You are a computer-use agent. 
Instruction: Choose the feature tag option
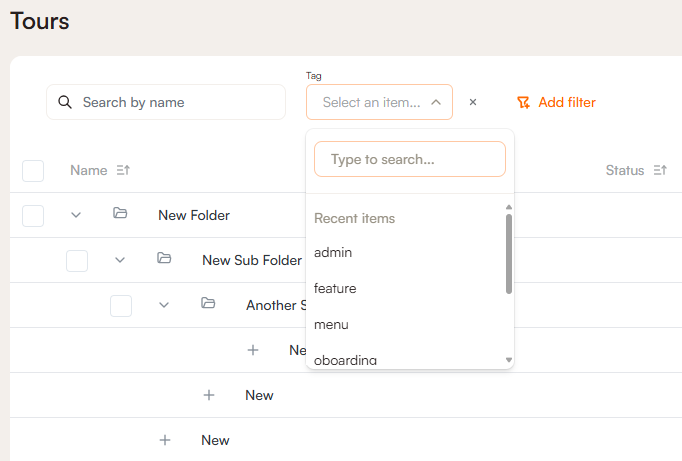(335, 288)
